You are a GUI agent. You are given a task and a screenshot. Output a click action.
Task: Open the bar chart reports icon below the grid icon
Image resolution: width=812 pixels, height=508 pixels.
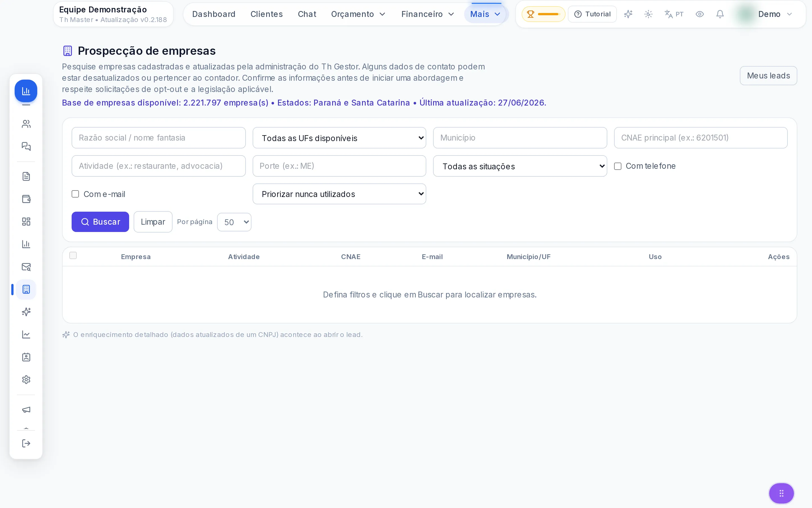point(26,244)
